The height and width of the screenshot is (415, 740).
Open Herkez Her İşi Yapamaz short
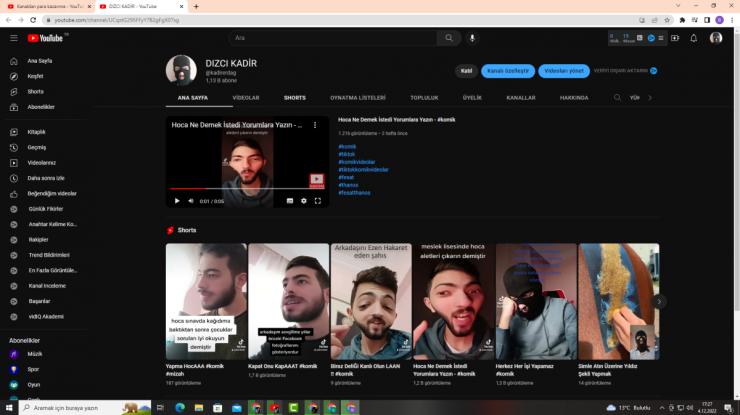click(x=536, y=301)
